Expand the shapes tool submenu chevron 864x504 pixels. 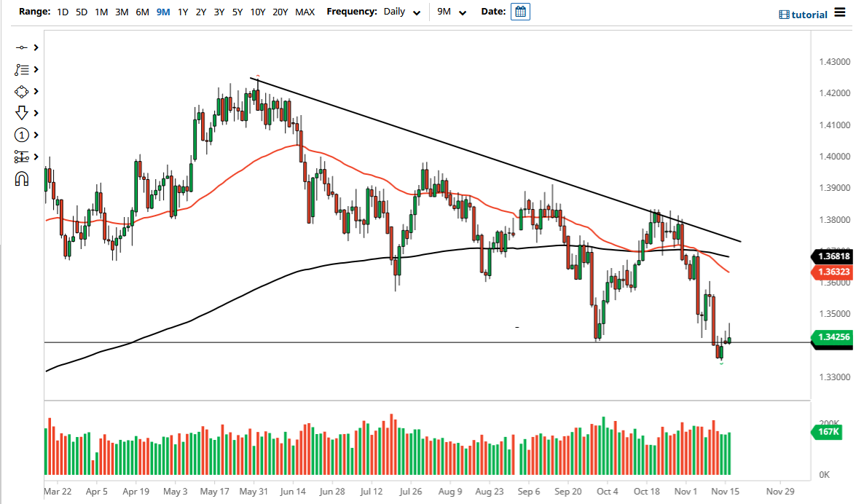36,91
